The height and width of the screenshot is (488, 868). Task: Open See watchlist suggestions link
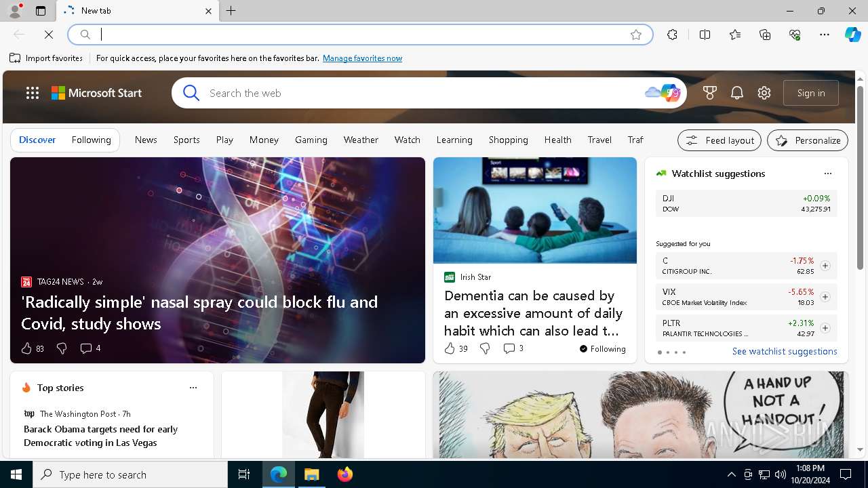coord(785,351)
